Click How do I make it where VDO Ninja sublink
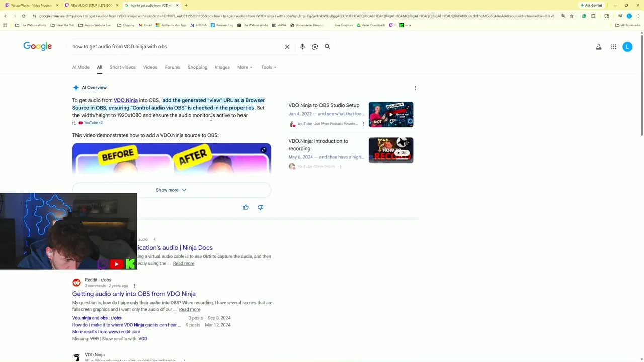644x362 pixels. click(127, 325)
